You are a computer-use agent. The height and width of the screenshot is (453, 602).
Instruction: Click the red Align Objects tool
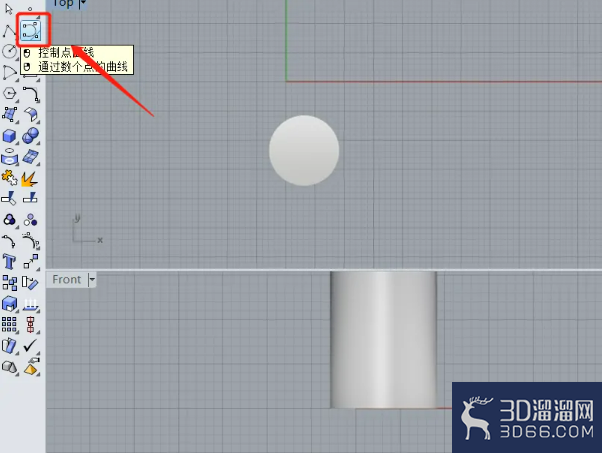coord(31,325)
